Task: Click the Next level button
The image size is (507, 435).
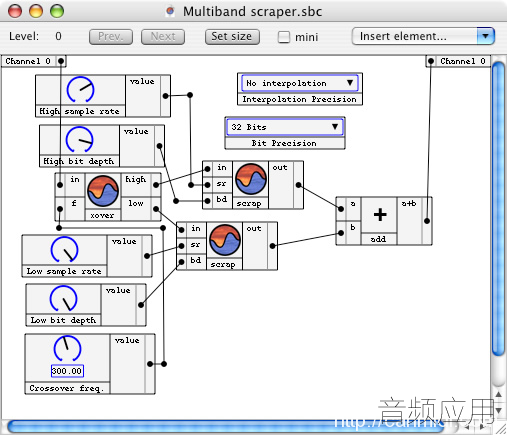Action: (x=163, y=36)
